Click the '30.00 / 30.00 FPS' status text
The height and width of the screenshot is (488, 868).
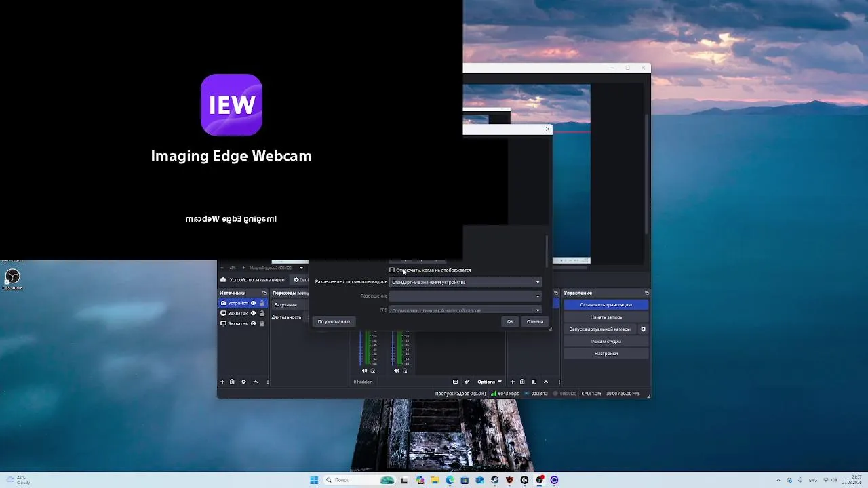[x=623, y=394]
